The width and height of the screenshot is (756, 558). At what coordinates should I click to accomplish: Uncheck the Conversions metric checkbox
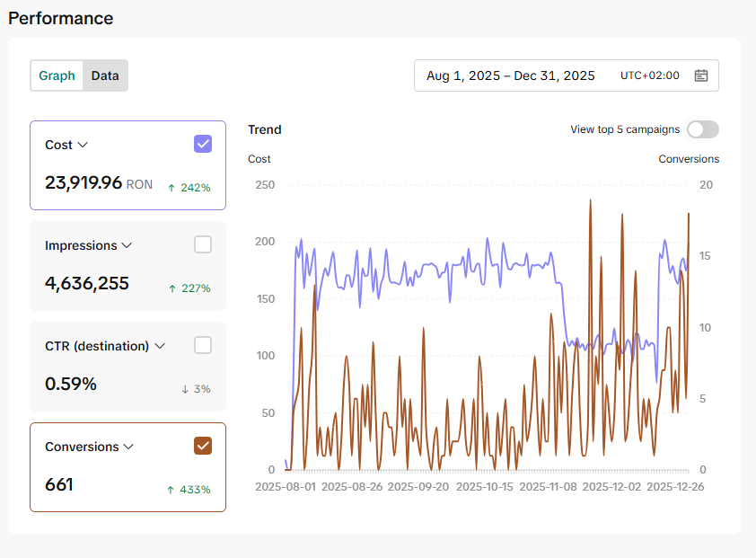[x=203, y=446]
